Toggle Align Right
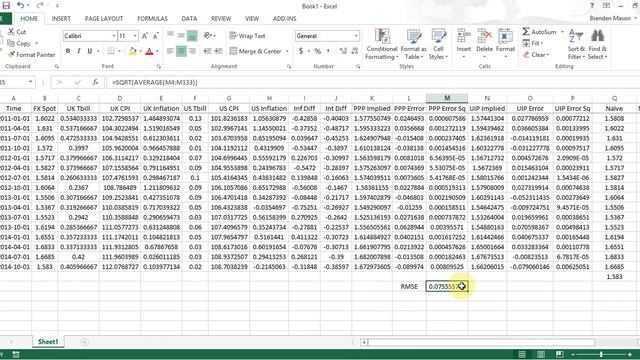Image resolution: width=640 pixels, height=360 pixels. click(192, 51)
